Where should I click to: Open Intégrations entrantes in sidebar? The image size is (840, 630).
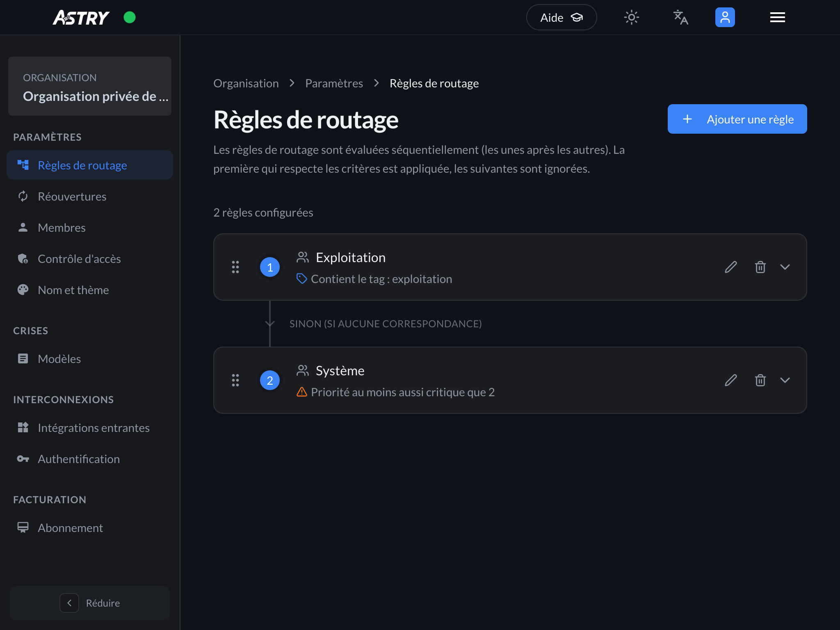[94, 428]
